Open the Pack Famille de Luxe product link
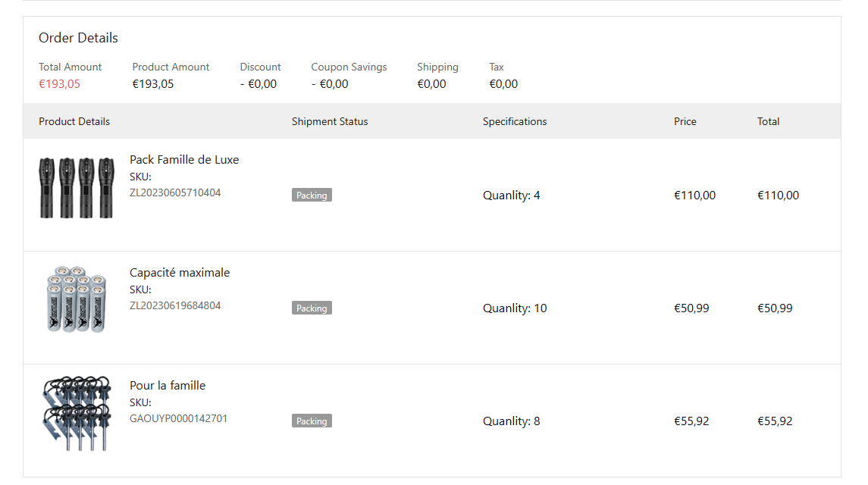Image resolution: width=868 pixels, height=485 pixels. tap(184, 160)
